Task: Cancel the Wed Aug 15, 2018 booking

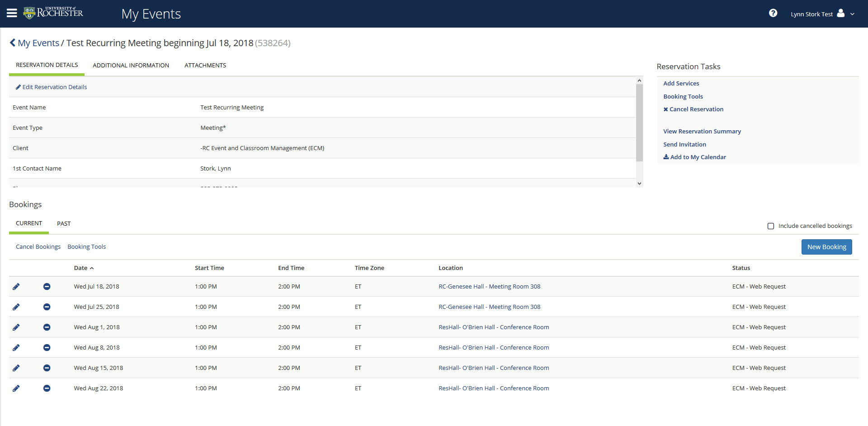Action: coord(47,368)
